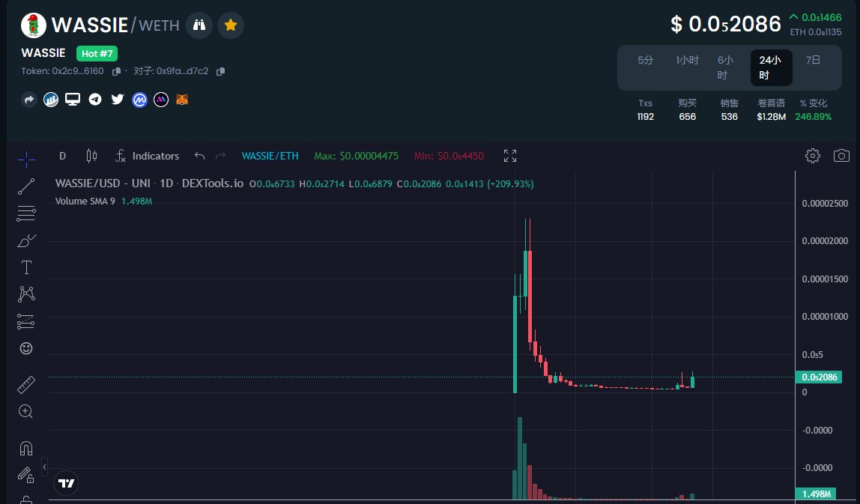This screenshot has width=860, height=504.
Task: Open the Indicators menu
Action: 147,157
